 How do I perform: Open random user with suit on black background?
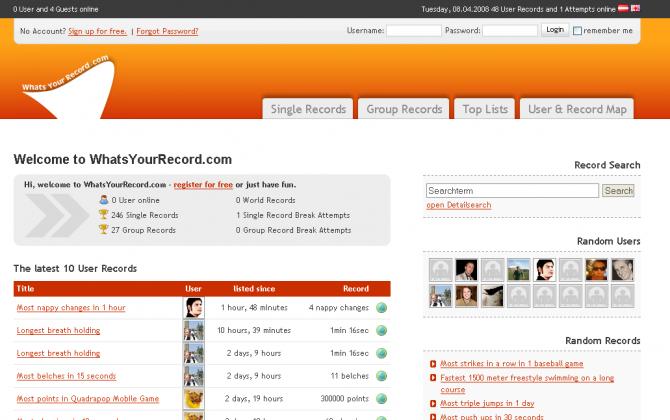466,270
